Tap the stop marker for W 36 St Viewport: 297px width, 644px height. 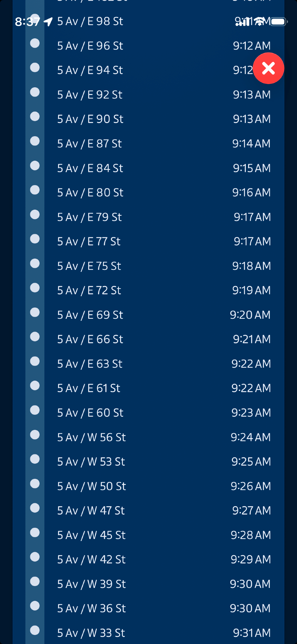(x=35, y=606)
